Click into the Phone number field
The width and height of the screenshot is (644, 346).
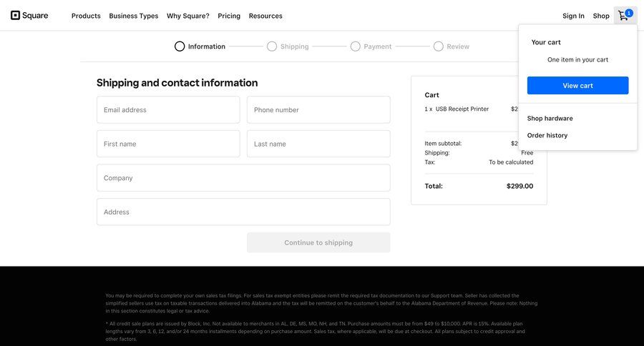tap(318, 110)
